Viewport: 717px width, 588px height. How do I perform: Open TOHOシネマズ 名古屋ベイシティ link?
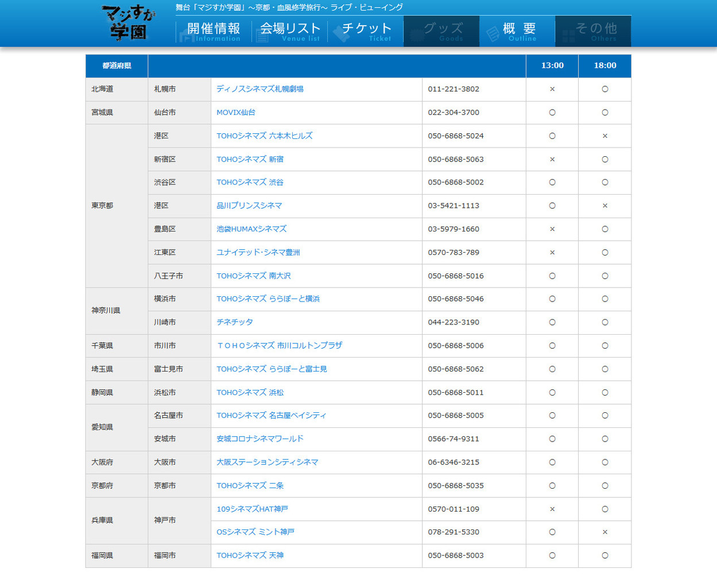272,415
